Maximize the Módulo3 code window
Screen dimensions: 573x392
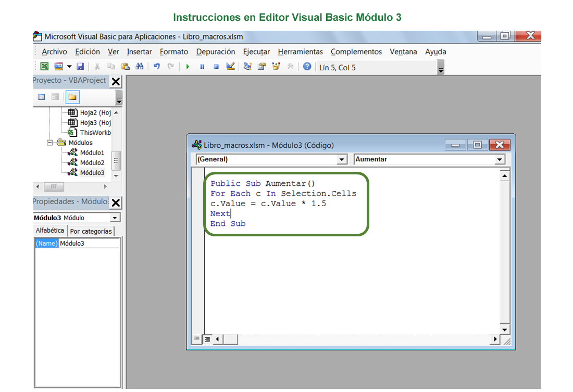click(x=477, y=145)
